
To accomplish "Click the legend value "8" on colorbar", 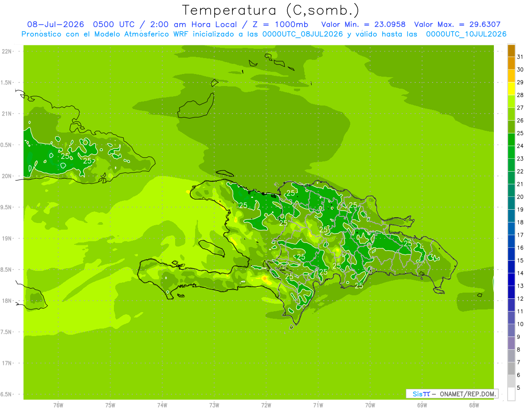I will tap(519, 350).
